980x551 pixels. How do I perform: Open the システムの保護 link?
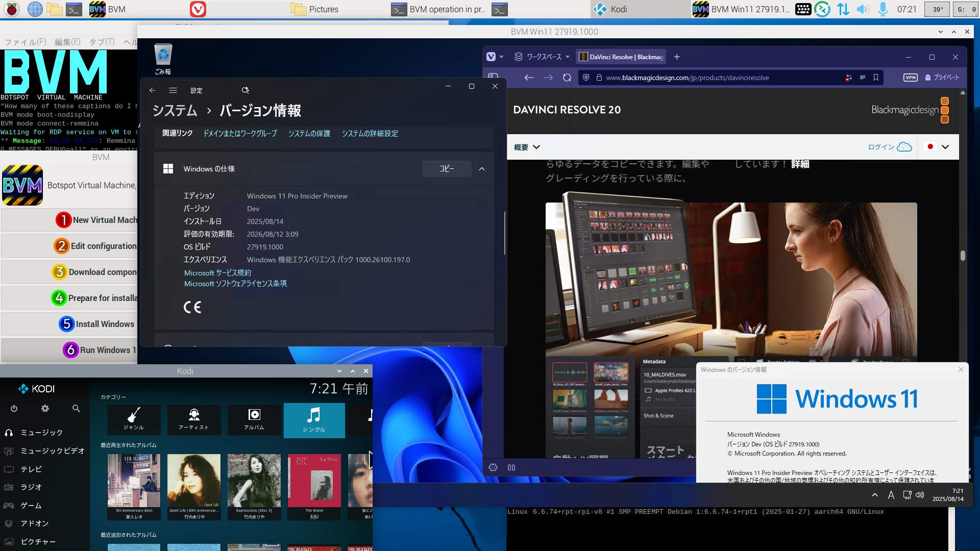(x=309, y=133)
